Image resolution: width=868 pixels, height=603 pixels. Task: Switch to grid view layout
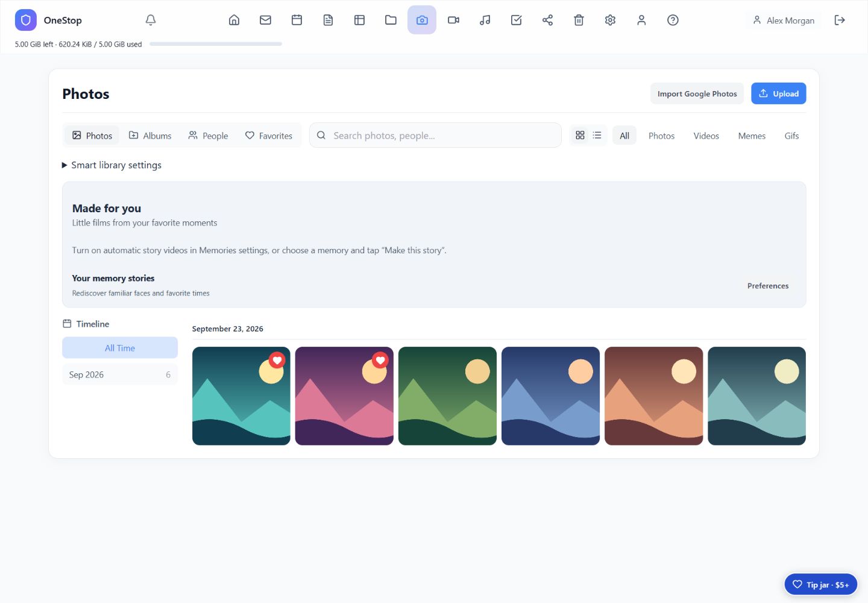coord(580,135)
